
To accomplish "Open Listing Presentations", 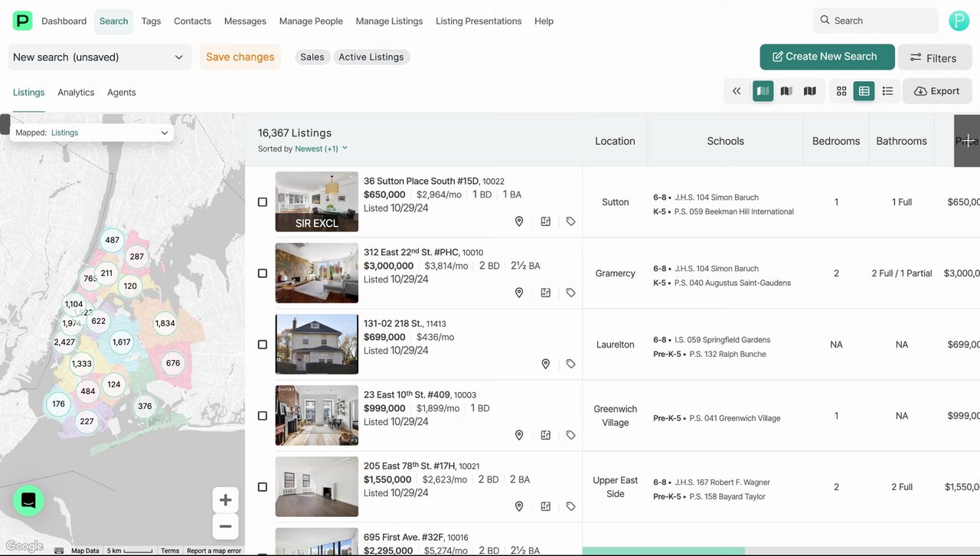I will pyautogui.click(x=479, y=21).
